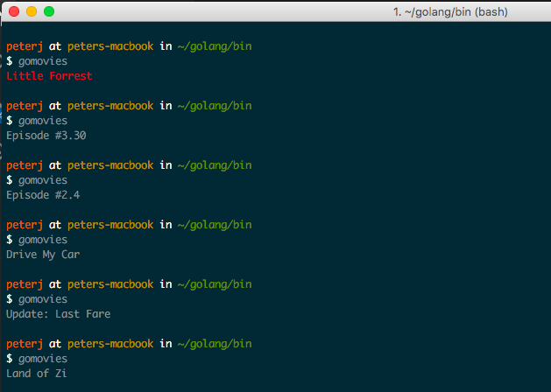
Task: Click the gomovies command above 'Land of Zi'
Action: pos(43,359)
